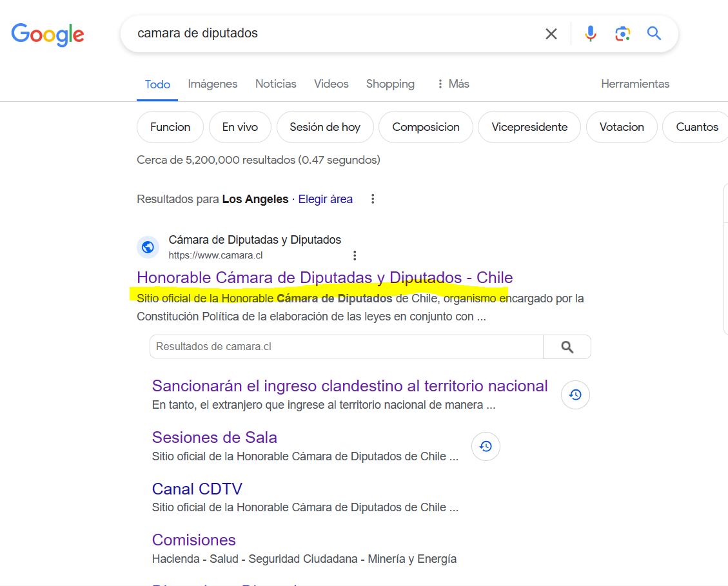Click history icon next to Sesiones de Sala

click(x=486, y=446)
